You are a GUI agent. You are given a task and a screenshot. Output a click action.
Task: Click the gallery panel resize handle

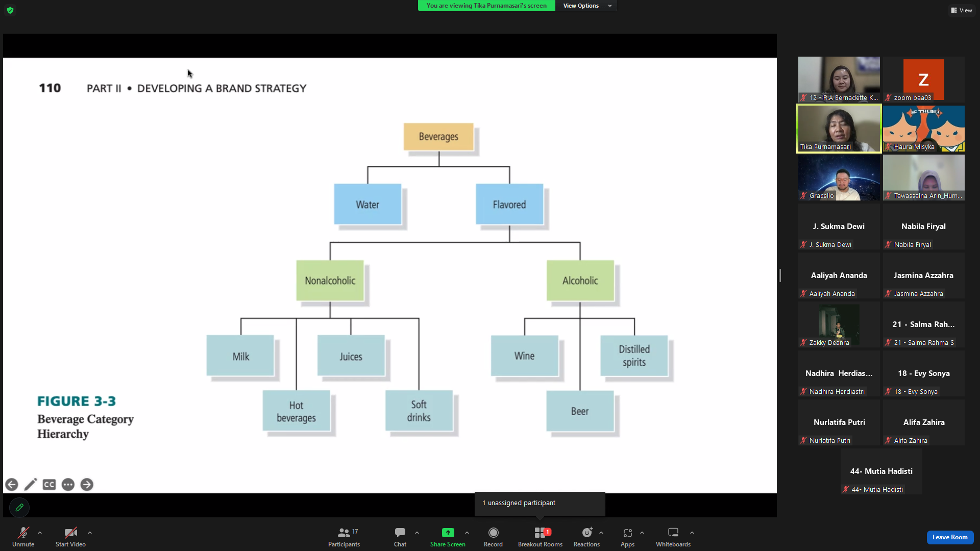pos(780,275)
